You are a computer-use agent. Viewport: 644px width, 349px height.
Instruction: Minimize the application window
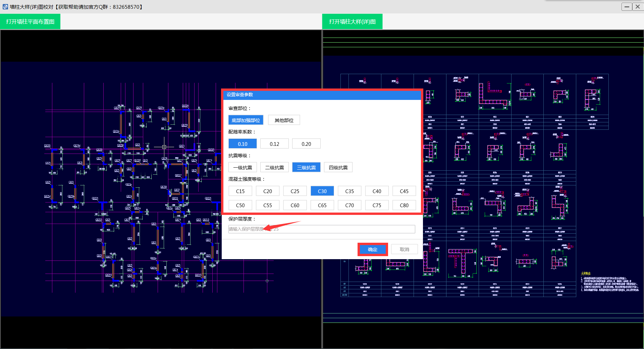coord(627,7)
